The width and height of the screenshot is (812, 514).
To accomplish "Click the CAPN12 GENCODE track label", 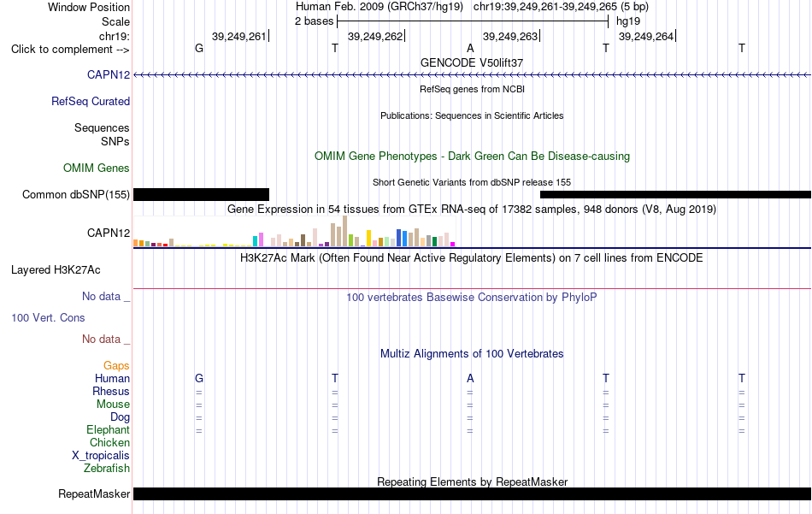I will [109, 75].
